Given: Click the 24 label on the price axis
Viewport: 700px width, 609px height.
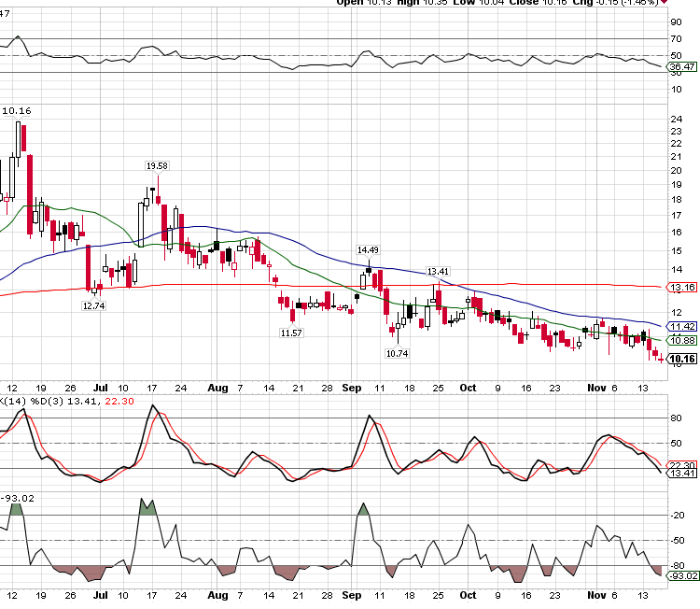Looking at the screenshot, I should tap(677, 119).
